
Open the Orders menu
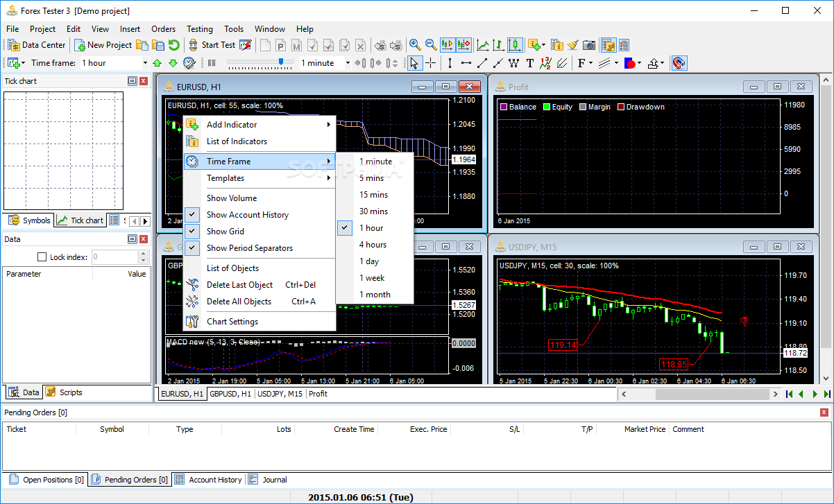(164, 29)
